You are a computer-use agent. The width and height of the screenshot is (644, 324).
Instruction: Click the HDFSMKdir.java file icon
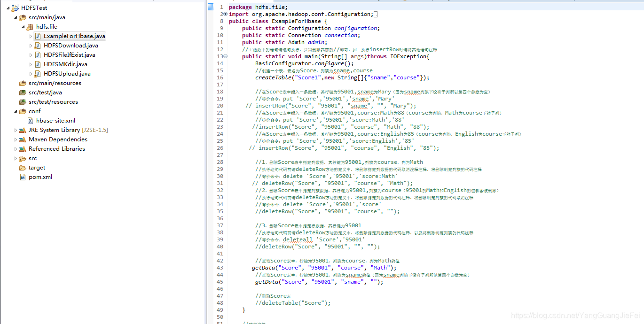coord(38,64)
